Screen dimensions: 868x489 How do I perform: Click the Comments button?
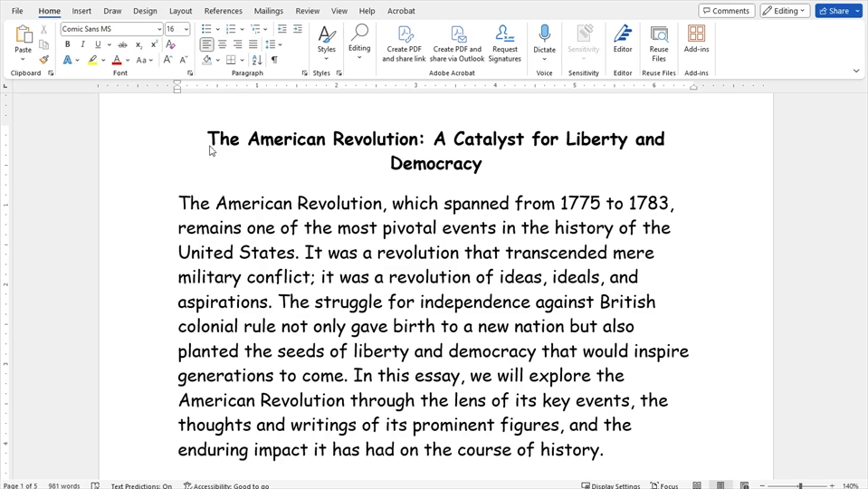point(726,11)
